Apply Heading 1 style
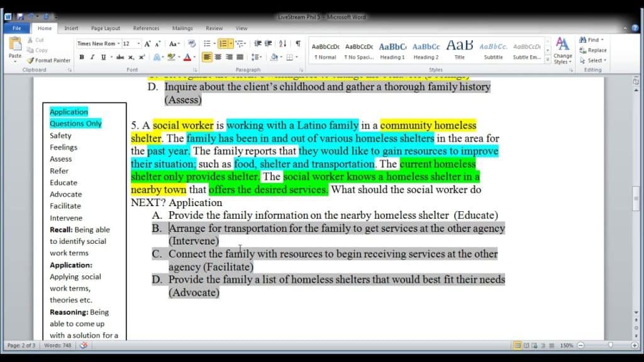The image size is (644, 362). click(392, 50)
